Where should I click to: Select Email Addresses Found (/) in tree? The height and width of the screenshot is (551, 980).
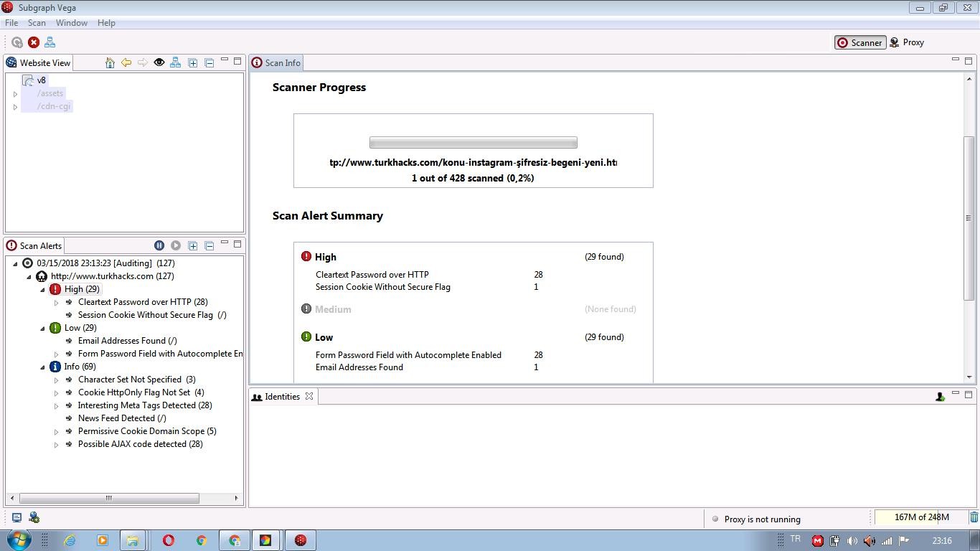tap(128, 341)
